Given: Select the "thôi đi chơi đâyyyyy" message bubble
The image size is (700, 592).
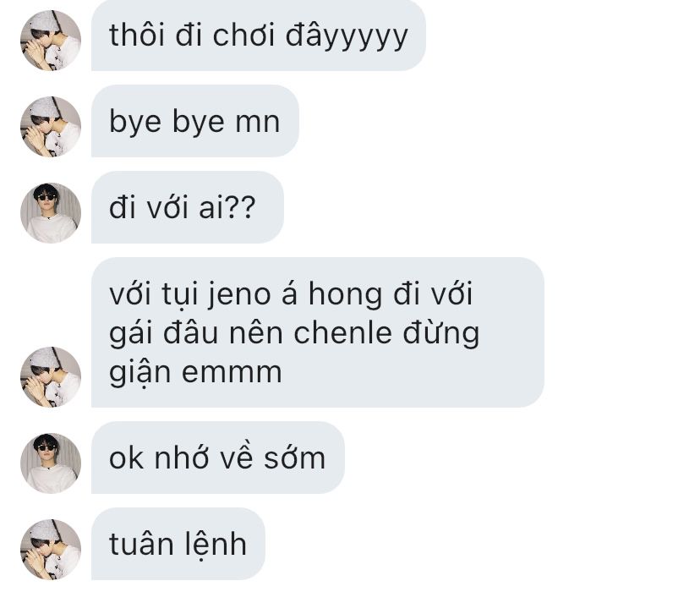Looking at the screenshot, I should tap(259, 35).
